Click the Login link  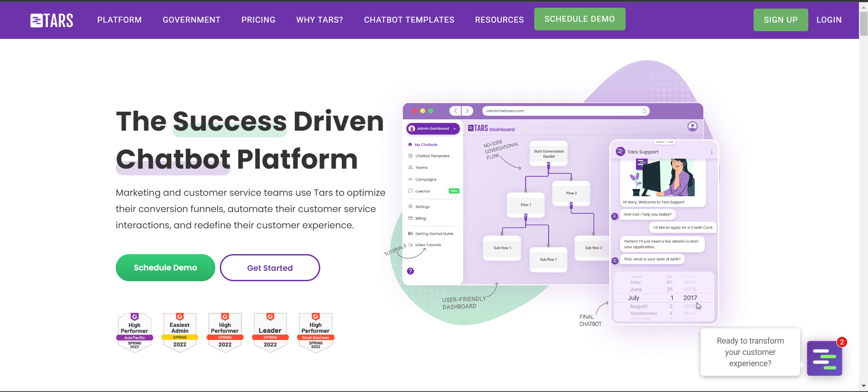pyautogui.click(x=829, y=20)
